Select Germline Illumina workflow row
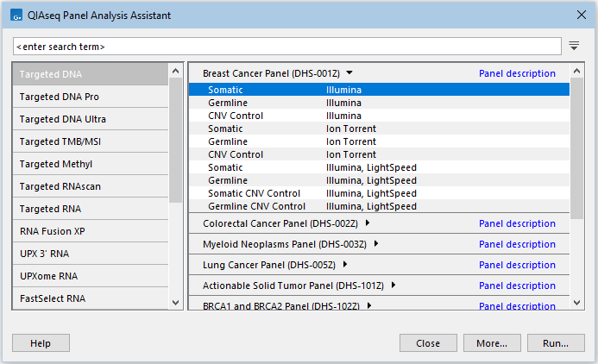Image resolution: width=598 pixels, height=364 pixels. point(379,103)
